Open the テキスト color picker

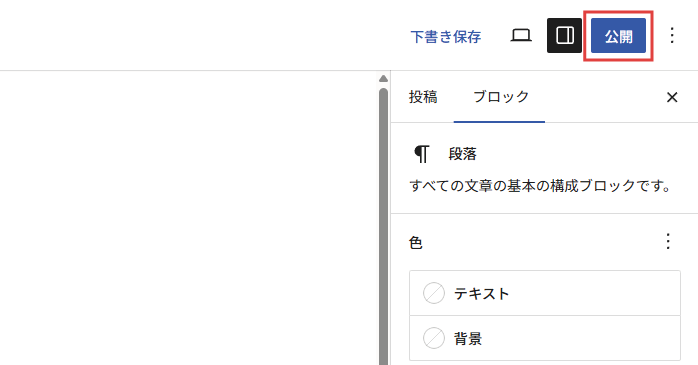(545, 293)
